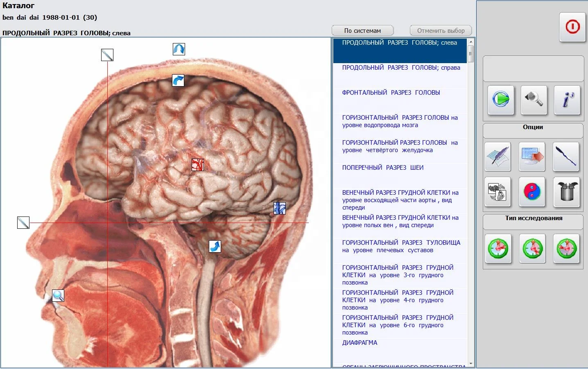This screenshot has height=369, width=588.
Task: Open 'ПОПЕРЕЧНЫЙ РАЗРЕЗ ШЕИ' entry
Action: pos(382,168)
